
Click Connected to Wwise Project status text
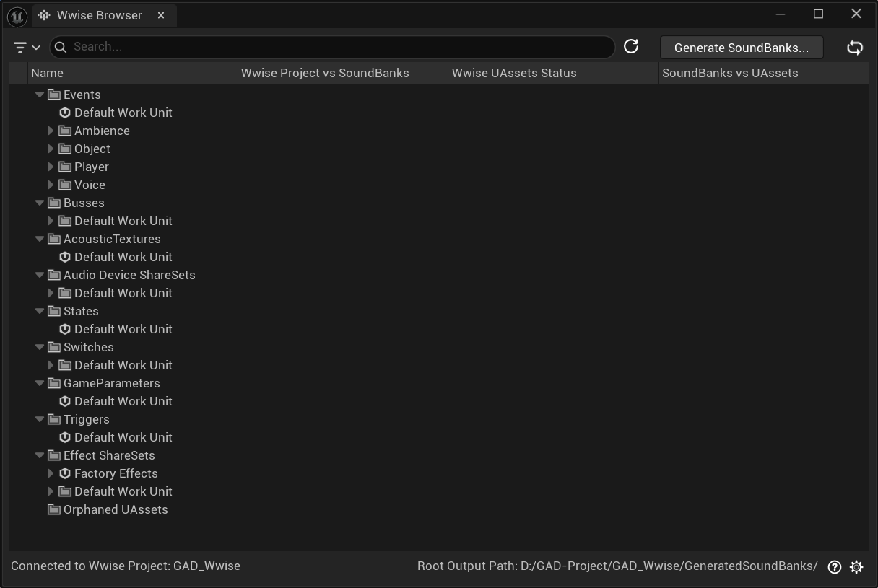coord(126,566)
